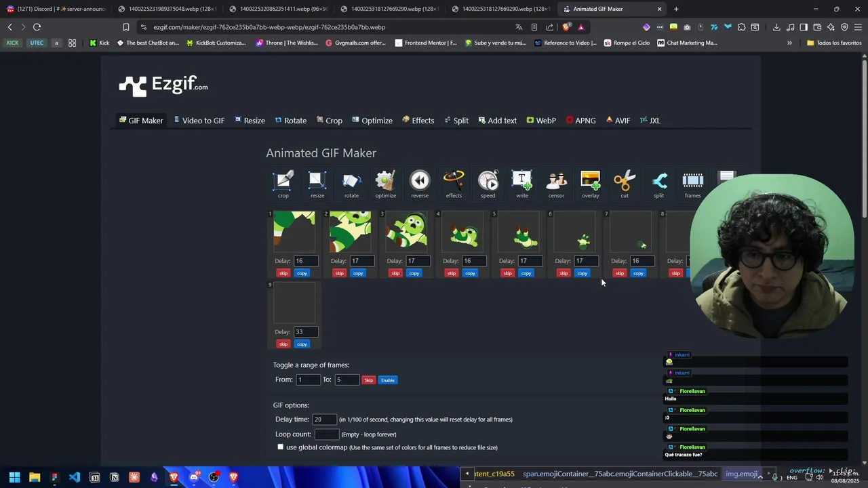
Task: Open Optimize menu item
Action: (x=372, y=121)
